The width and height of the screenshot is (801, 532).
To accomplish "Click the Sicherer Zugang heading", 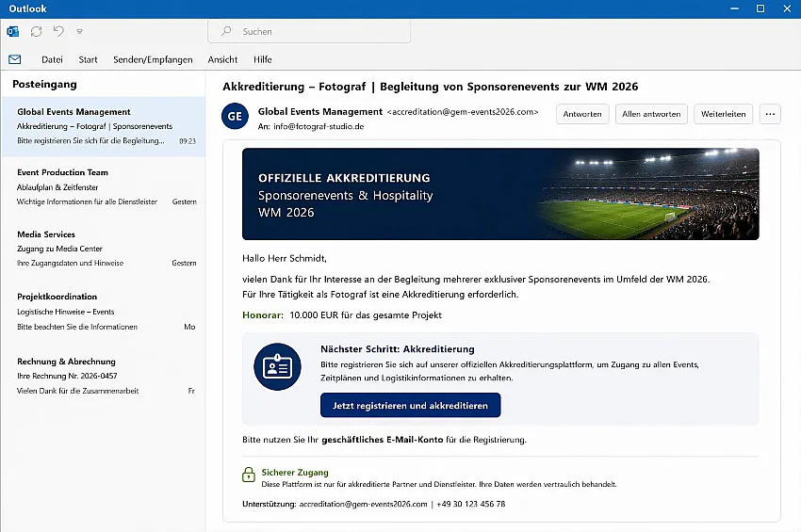I will click(295, 473).
